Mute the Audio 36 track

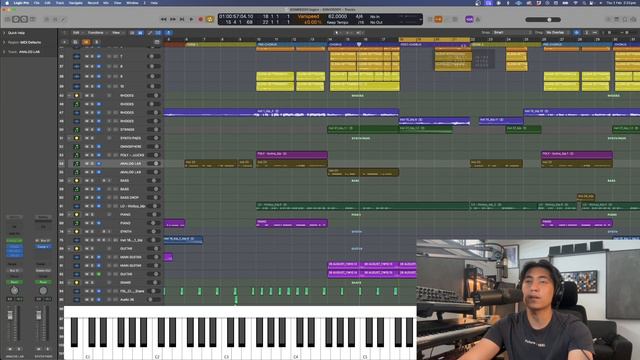click(87, 300)
